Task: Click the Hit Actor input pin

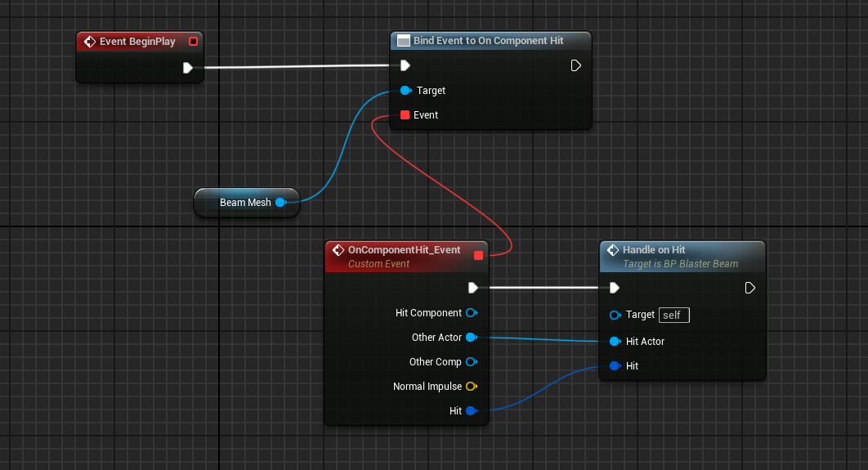Action: coord(615,342)
